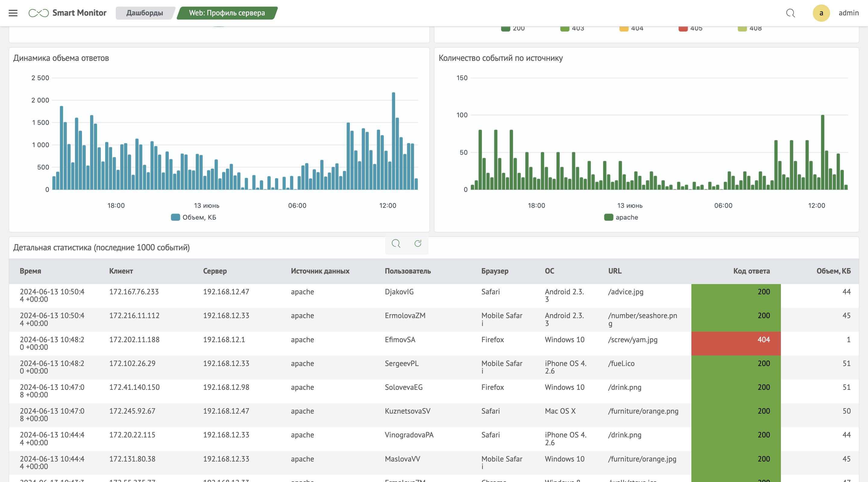Image resolution: width=868 pixels, height=482 pixels.
Task: Toggle the 405 status legend swatch
Action: coord(683,29)
